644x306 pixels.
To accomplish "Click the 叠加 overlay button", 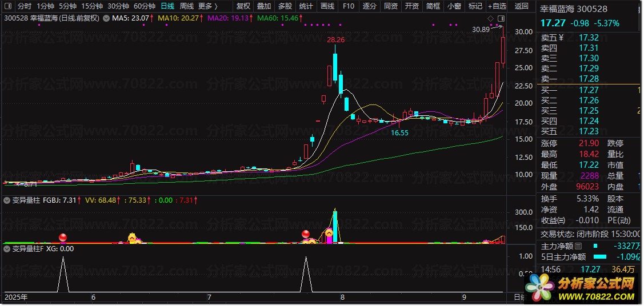I will 264,6.
